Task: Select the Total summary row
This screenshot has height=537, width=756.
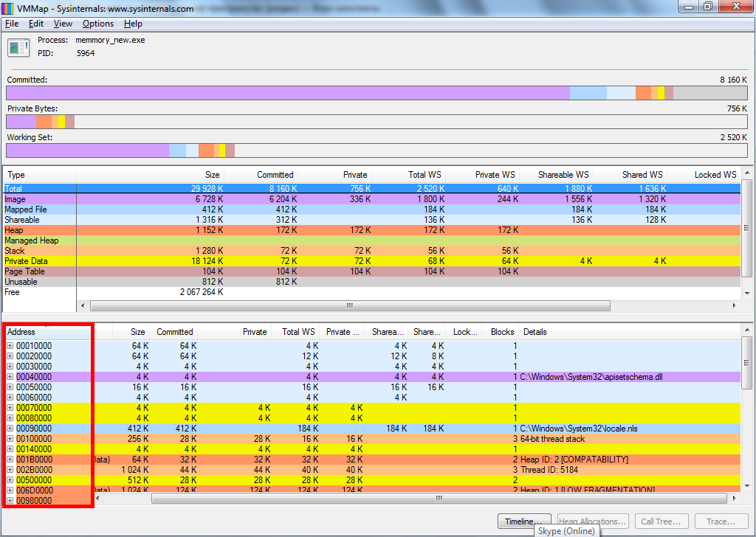Action: [372, 189]
